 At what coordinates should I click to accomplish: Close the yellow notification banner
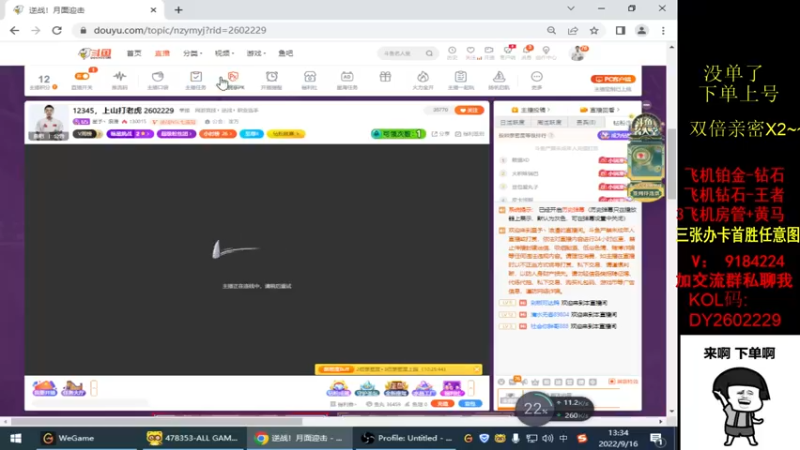[x=477, y=369]
